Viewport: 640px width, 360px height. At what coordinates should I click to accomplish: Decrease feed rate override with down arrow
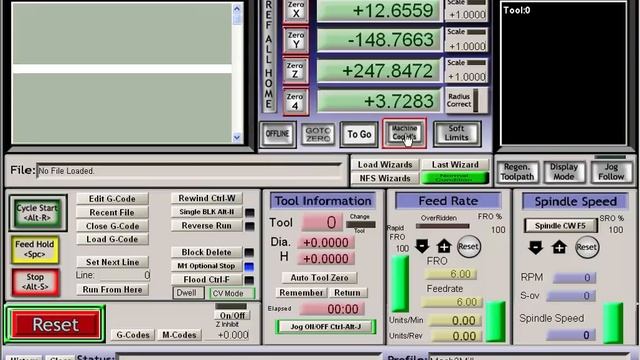422,246
